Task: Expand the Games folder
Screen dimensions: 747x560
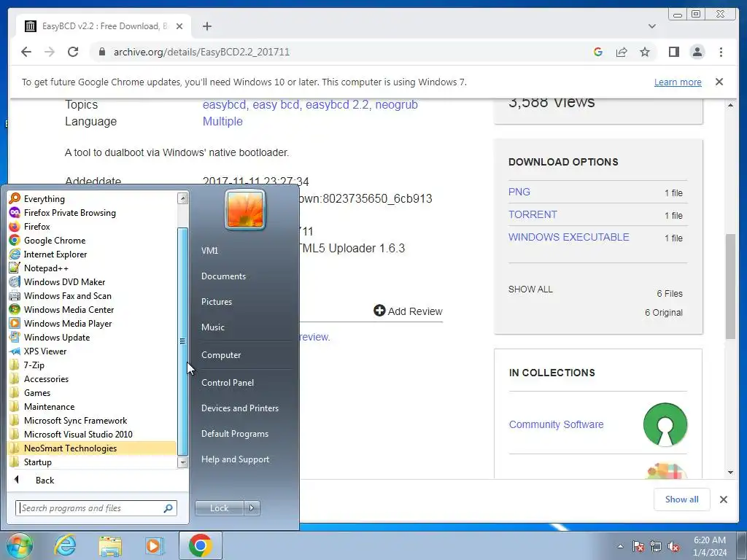Action: coord(36,392)
